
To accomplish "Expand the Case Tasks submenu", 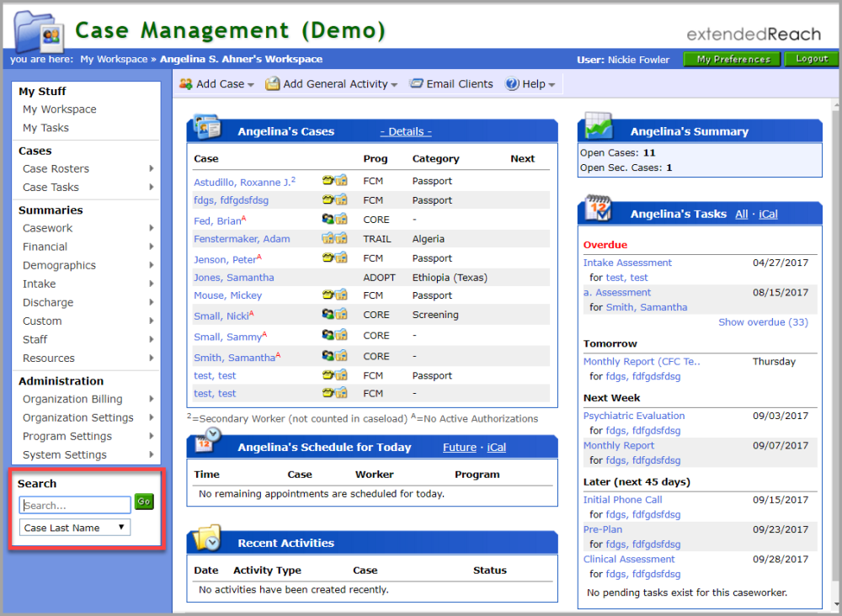I will tap(152, 188).
